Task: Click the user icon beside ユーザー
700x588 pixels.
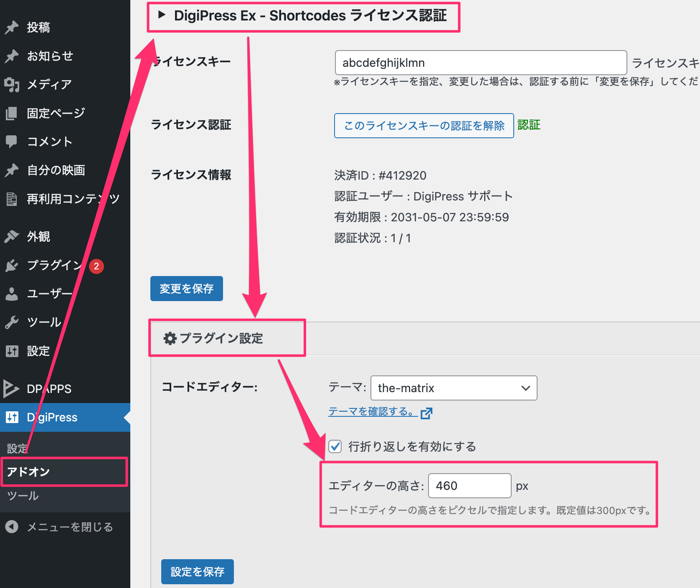Action: click(12, 294)
